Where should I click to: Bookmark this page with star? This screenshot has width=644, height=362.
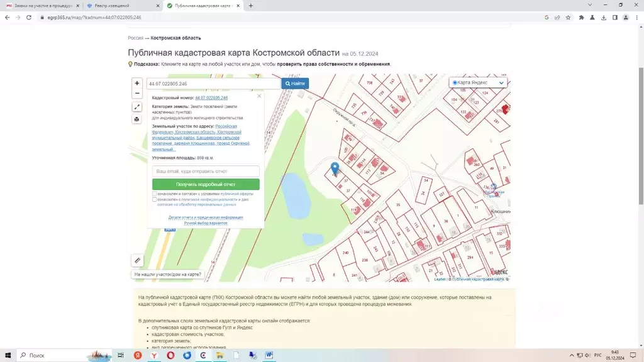click(x=568, y=18)
